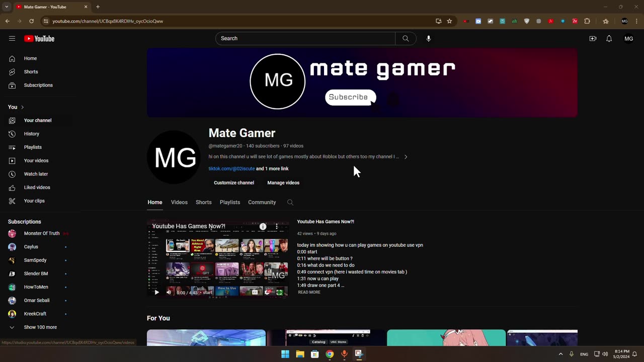Screen dimensions: 644x362
Task: Open Chrome extensions puzzle icon
Action: [587, 21]
